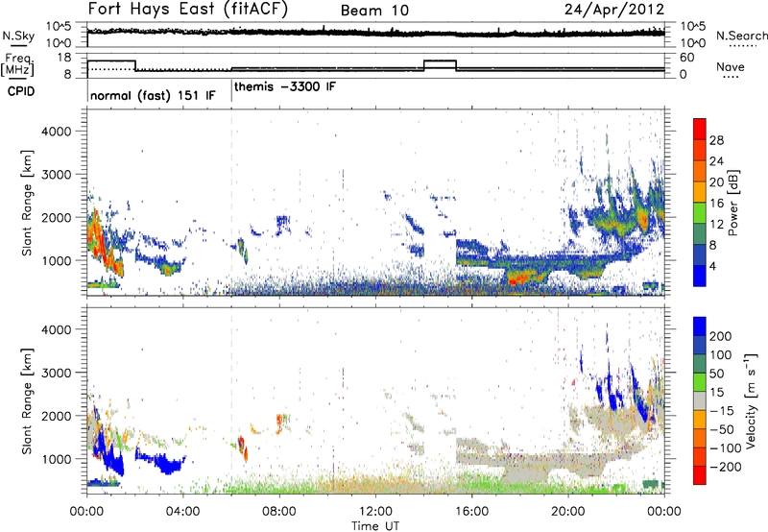768x532 pixels.
Task: Click power scale value '28'
Action: click(716, 140)
